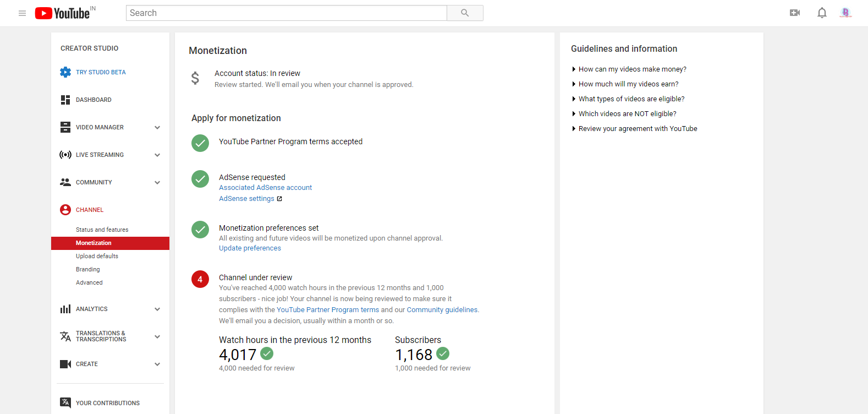The width and height of the screenshot is (868, 414).
Task: Click the Analytics bar chart icon
Action: pyautogui.click(x=65, y=309)
